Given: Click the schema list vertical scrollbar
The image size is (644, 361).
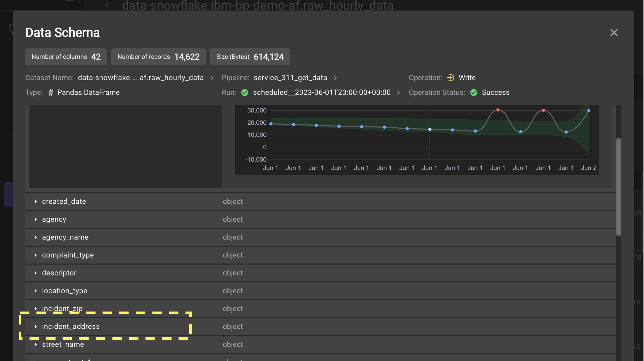Looking at the screenshot, I should tap(619, 187).
